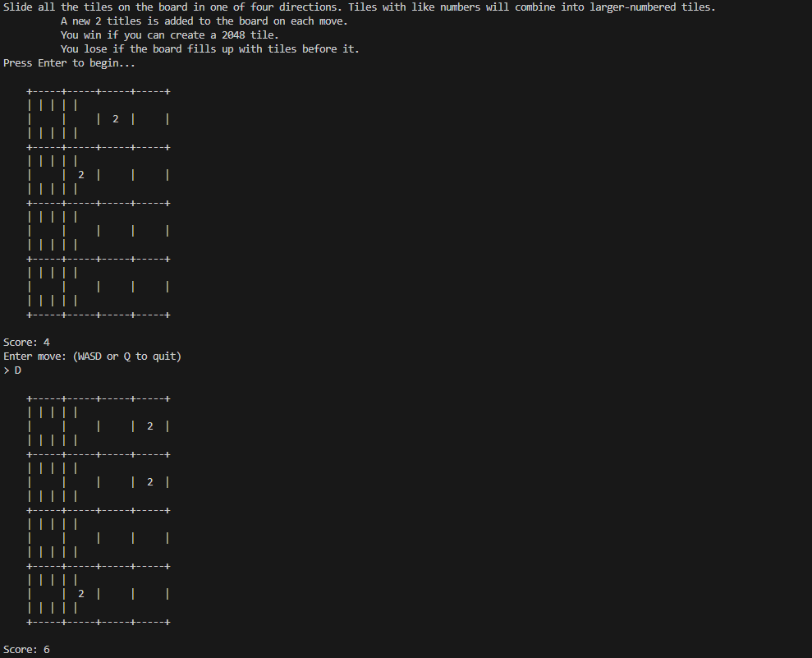Click the '> D' move input line
The height and width of the screenshot is (658, 812).
(12, 370)
